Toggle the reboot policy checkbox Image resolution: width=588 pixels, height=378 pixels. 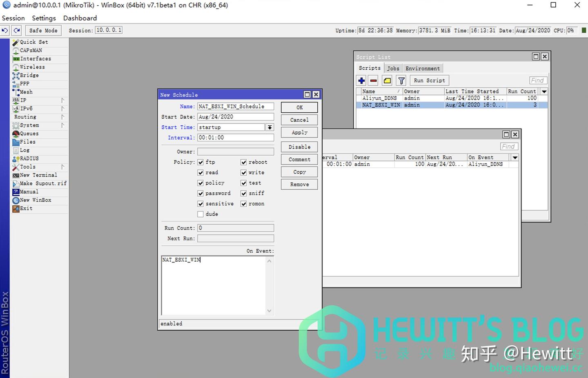(244, 162)
